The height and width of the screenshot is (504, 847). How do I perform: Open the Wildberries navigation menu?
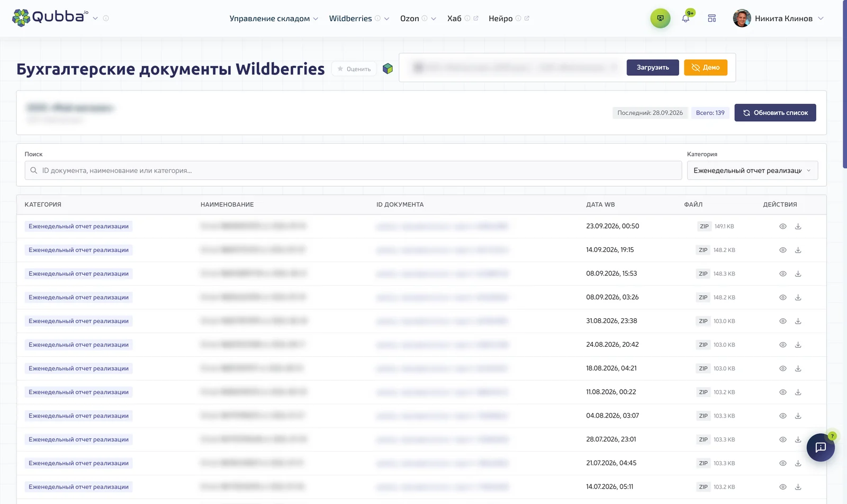(359, 19)
